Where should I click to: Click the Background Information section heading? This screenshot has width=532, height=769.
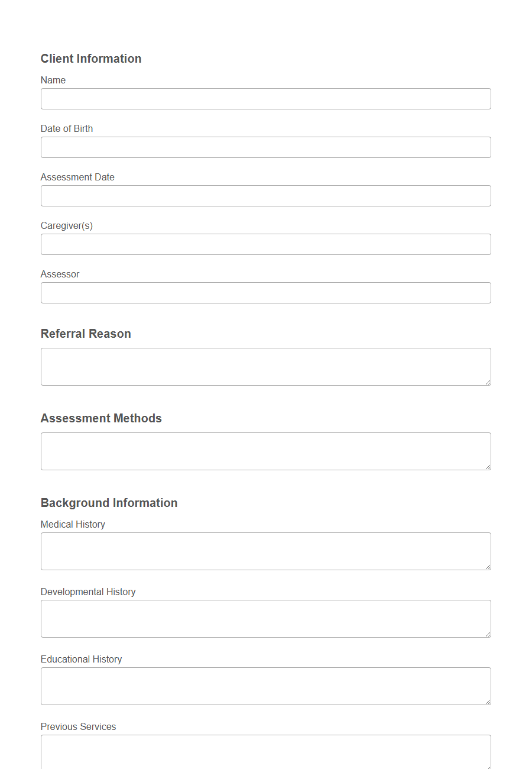pyautogui.click(x=109, y=503)
